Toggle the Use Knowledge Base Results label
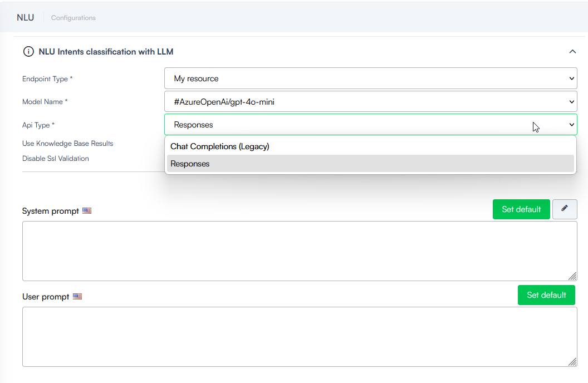 click(67, 144)
